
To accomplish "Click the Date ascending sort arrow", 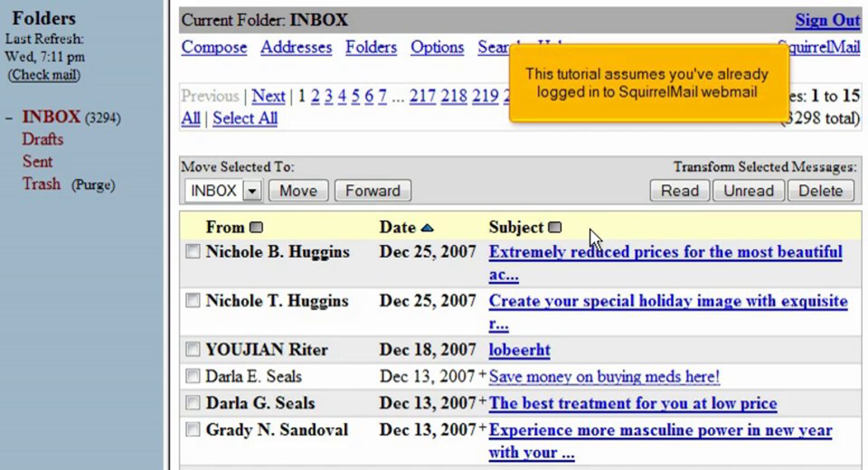I will 427,228.
